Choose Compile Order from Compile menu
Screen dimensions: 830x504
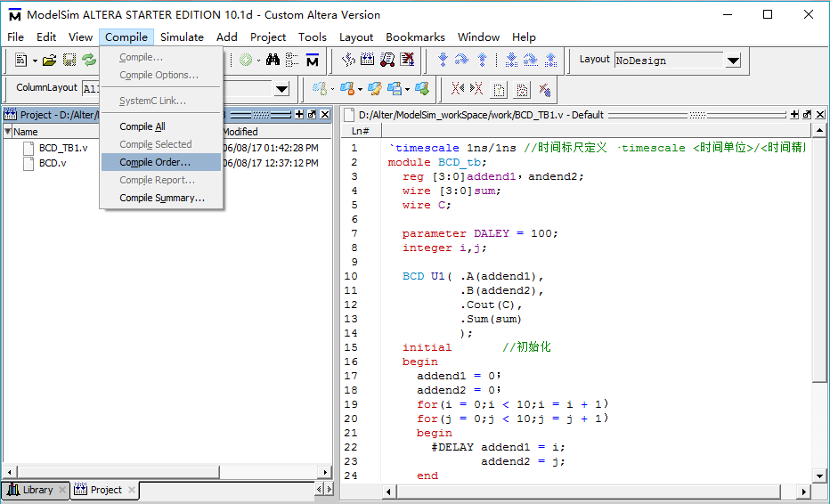[155, 162]
